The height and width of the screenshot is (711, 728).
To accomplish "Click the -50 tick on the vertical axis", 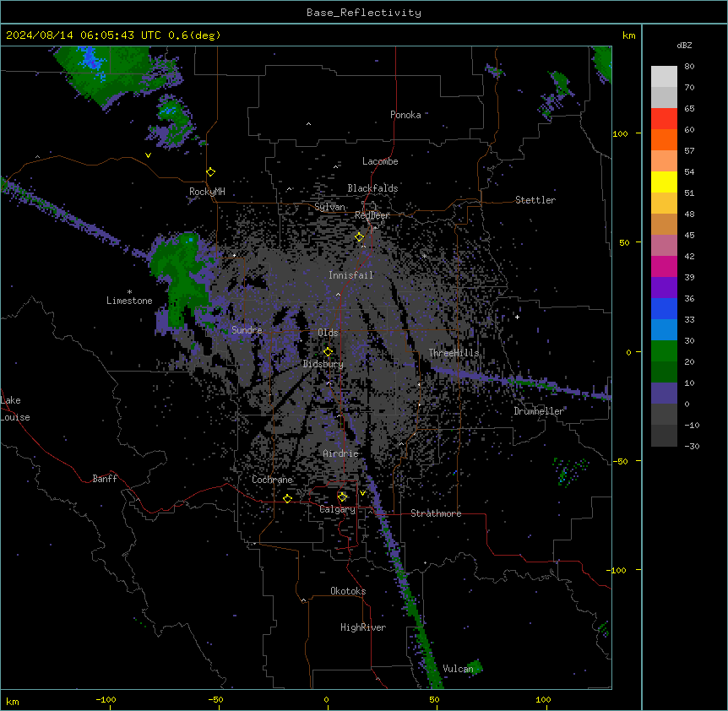I will pyautogui.click(x=620, y=461).
